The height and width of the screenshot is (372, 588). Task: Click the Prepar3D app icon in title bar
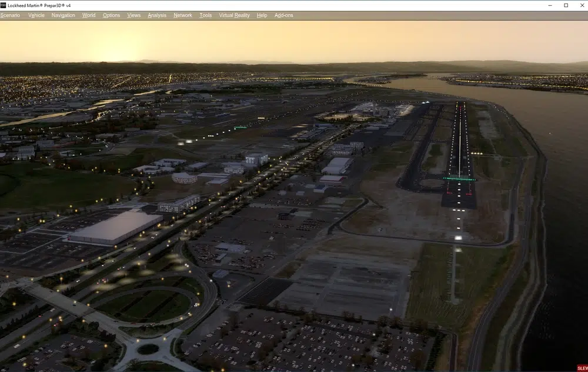tap(3, 5)
